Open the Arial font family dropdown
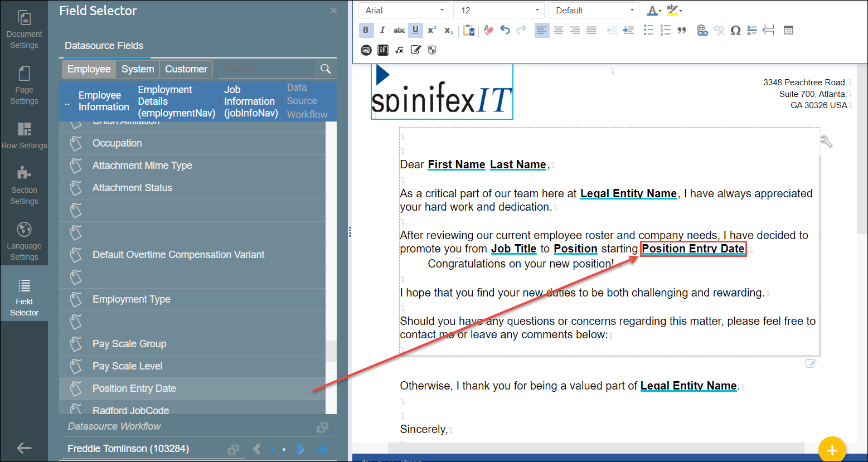Viewport: 868px width, 462px height. (x=404, y=11)
